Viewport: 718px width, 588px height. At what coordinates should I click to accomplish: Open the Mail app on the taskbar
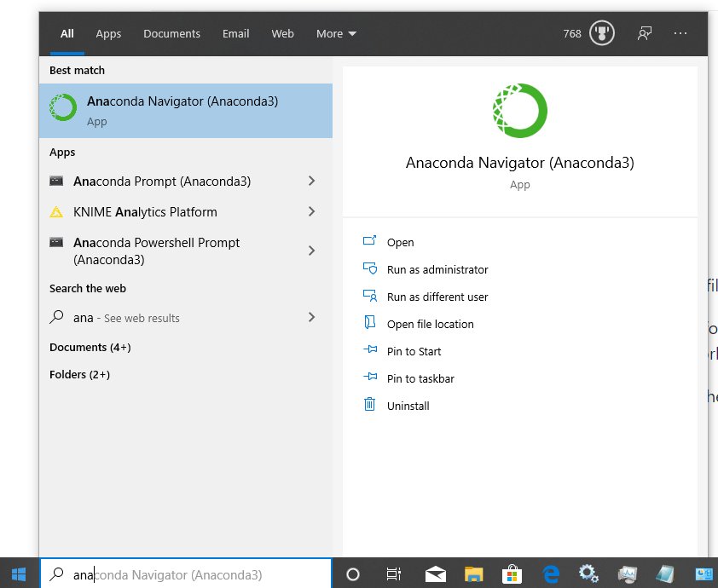[436, 574]
